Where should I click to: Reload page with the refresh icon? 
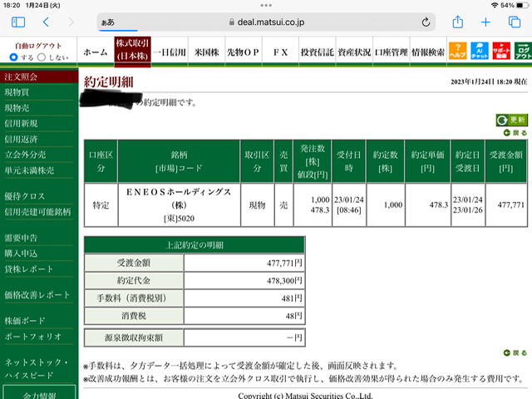point(426,22)
